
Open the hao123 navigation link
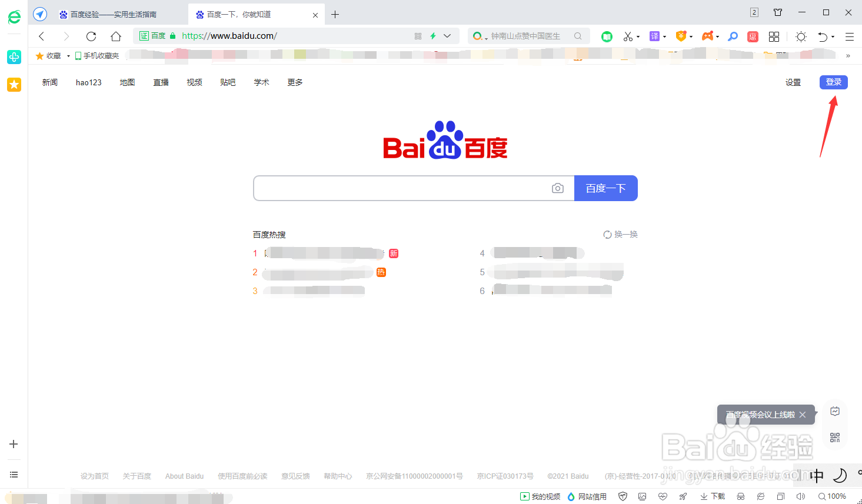click(89, 82)
